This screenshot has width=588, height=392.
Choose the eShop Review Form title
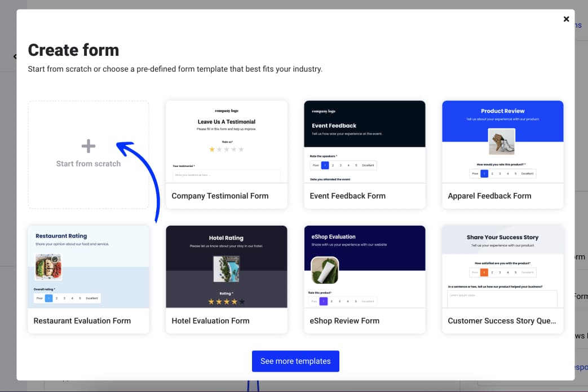pos(344,321)
